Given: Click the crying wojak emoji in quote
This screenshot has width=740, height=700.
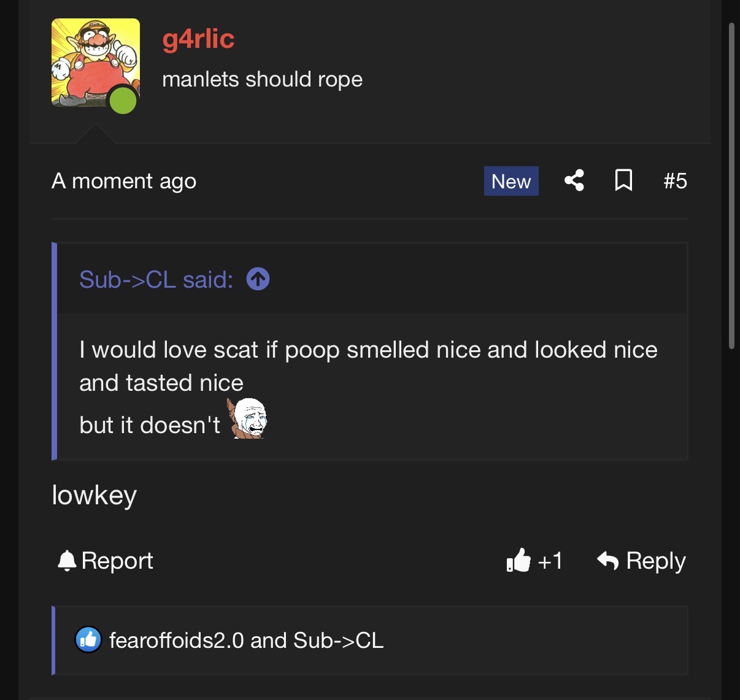Looking at the screenshot, I should [247, 418].
